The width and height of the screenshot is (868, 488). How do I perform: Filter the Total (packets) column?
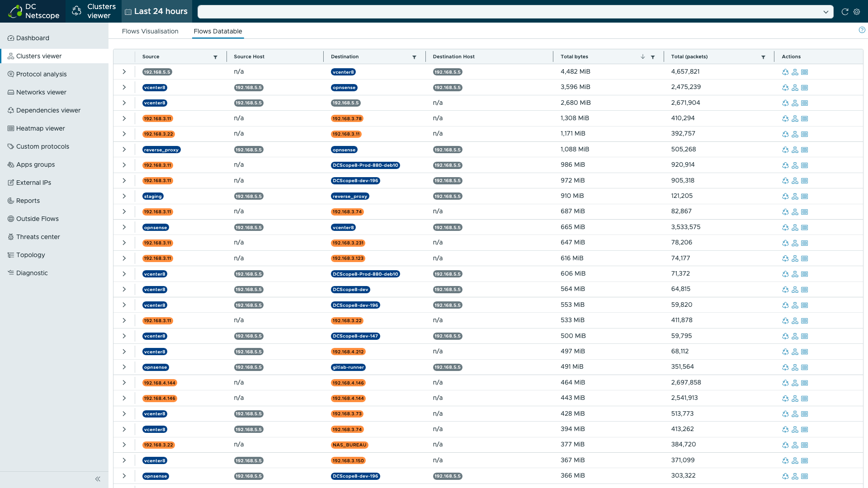click(x=763, y=57)
